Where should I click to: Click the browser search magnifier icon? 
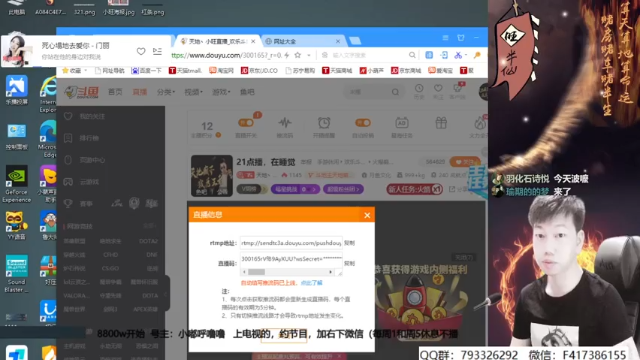(412, 55)
